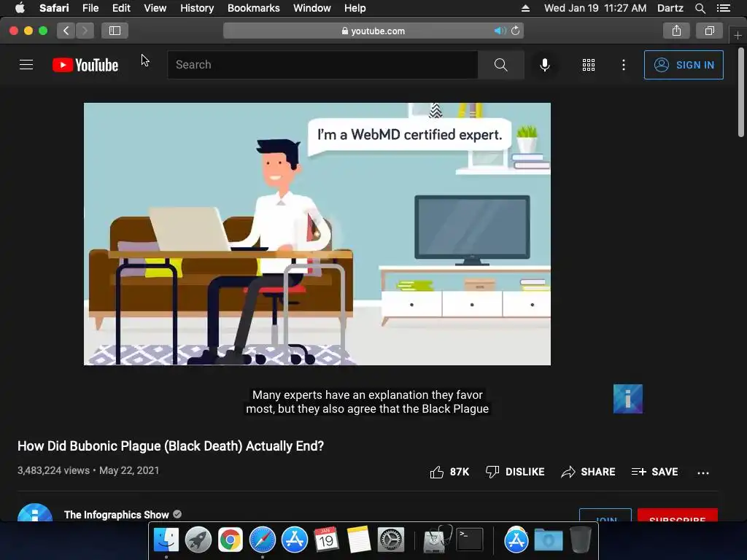747x560 pixels.
Task: Reload the page with refresh icon
Action: [x=516, y=31]
